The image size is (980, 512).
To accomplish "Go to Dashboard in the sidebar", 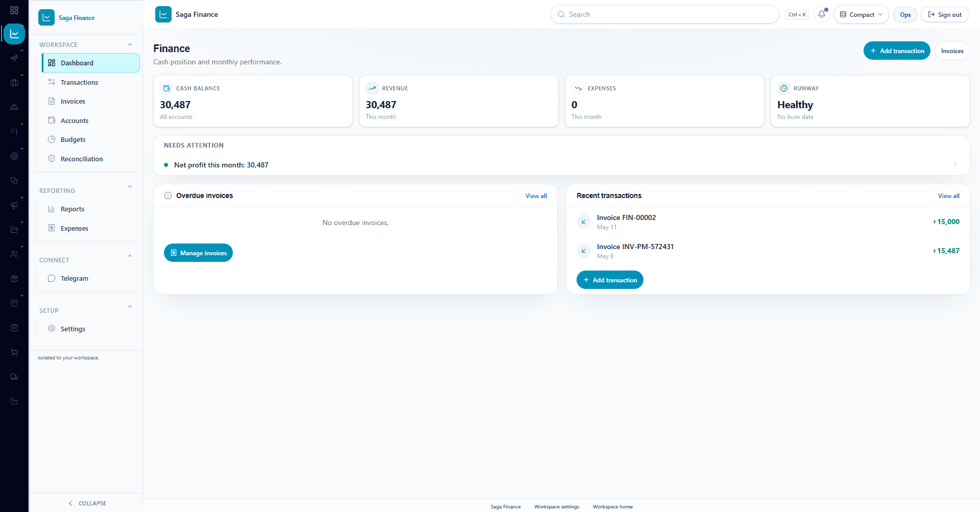I will coord(90,63).
